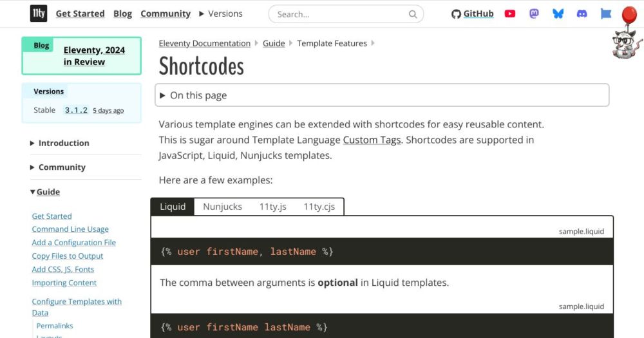Expand the 'On this page' disclosure
644x338 pixels.
pos(382,95)
